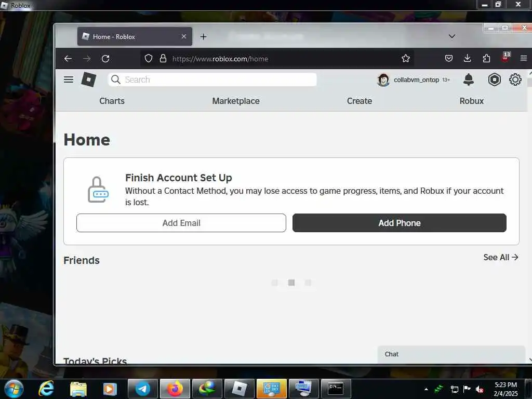Click the Add Email button

click(x=181, y=223)
